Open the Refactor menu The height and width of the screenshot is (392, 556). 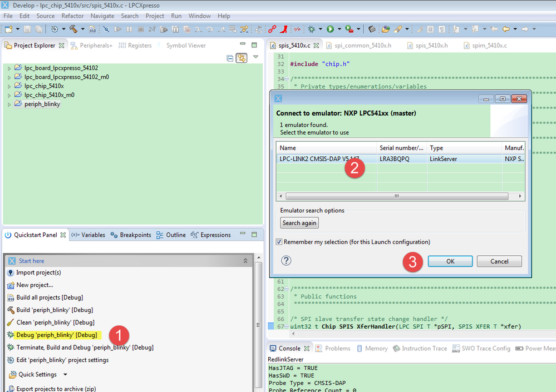click(72, 16)
